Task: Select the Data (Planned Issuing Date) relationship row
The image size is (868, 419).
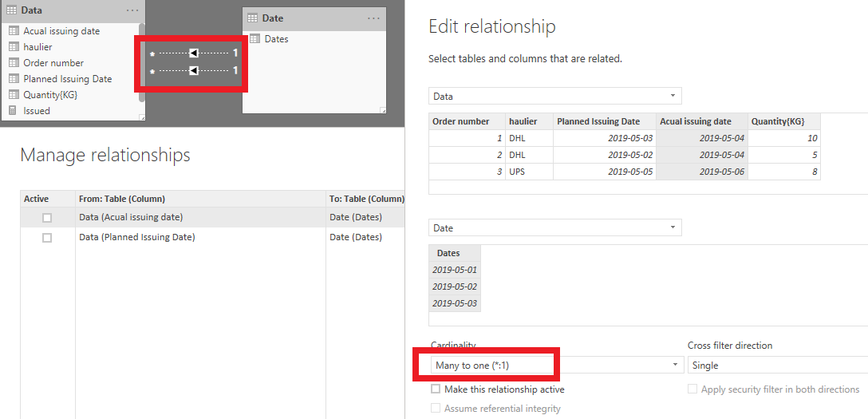Action: (212, 238)
